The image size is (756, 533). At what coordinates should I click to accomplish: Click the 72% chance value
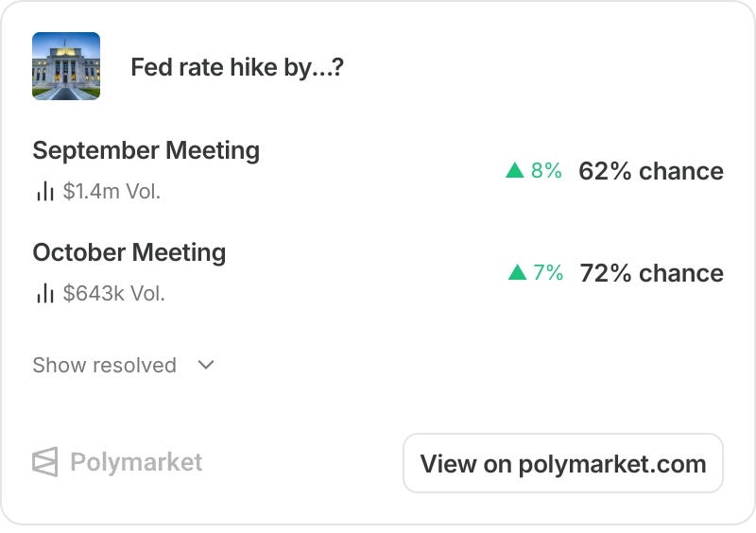tap(651, 273)
